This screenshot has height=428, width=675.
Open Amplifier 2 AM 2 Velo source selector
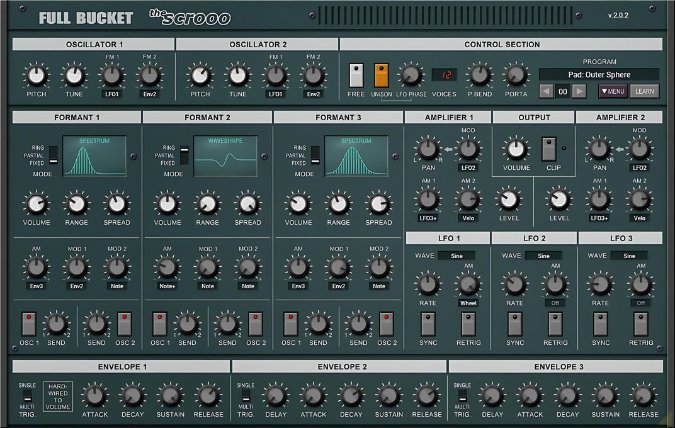point(639,218)
